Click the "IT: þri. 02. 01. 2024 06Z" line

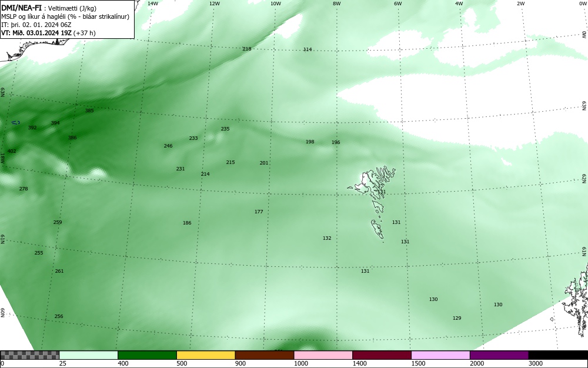tap(36, 25)
